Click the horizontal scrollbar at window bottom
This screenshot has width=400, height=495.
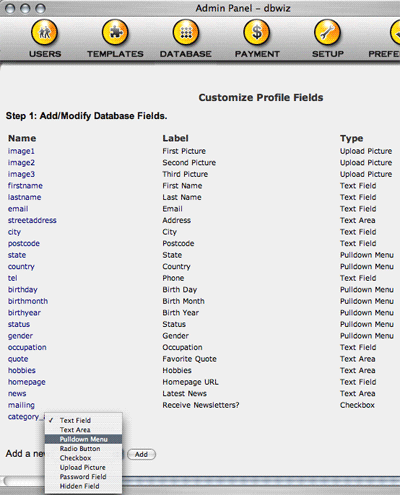tap(200, 481)
